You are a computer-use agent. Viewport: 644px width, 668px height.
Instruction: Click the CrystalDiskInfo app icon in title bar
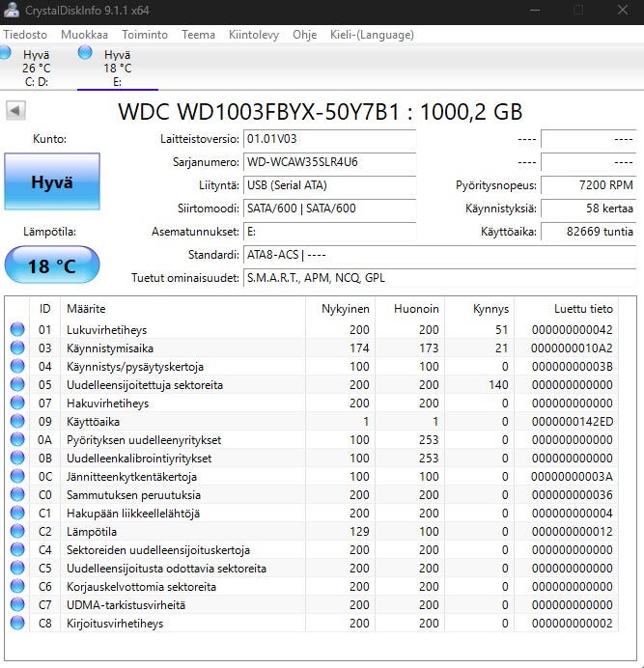click(x=11, y=10)
